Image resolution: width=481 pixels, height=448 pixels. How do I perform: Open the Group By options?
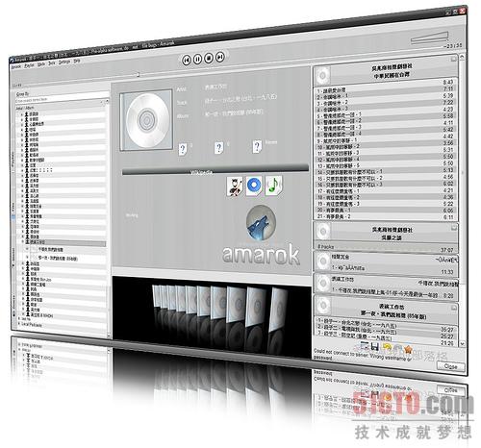pos(22,94)
